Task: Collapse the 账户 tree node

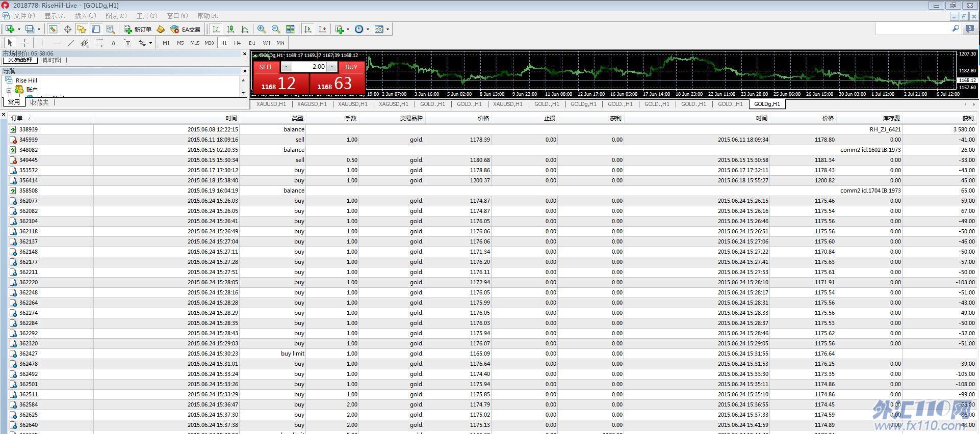Action: [9, 90]
